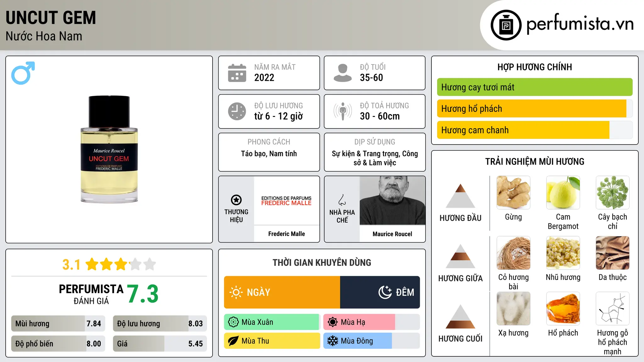Click the Hương cuối pyramid icon
This screenshot has width=644, height=362.
pyautogui.click(x=461, y=316)
